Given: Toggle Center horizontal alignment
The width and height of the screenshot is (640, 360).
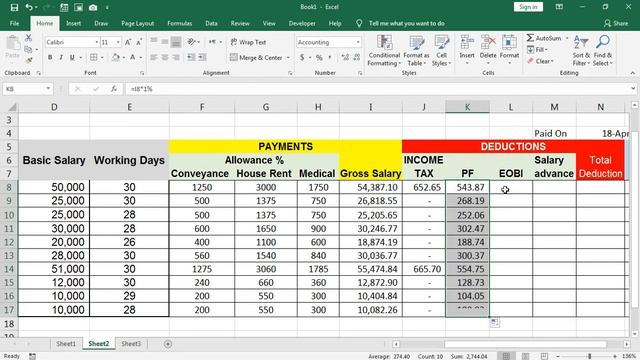Looking at the screenshot, I should [165, 57].
